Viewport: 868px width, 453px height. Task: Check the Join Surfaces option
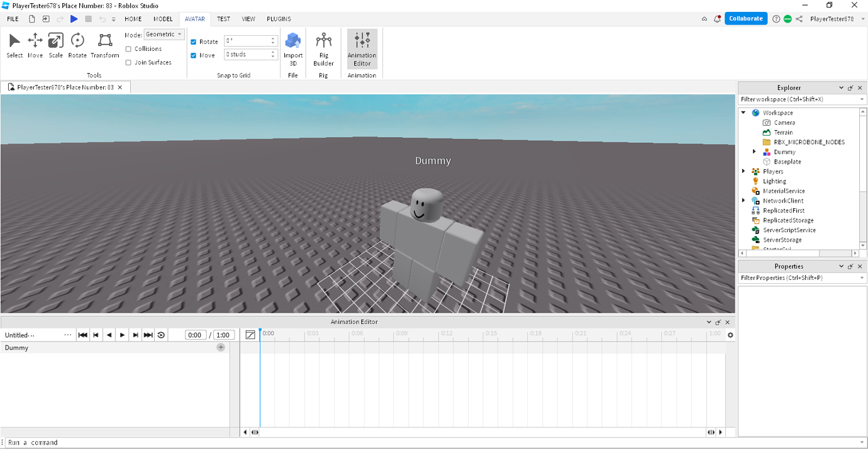pyautogui.click(x=128, y=62)
